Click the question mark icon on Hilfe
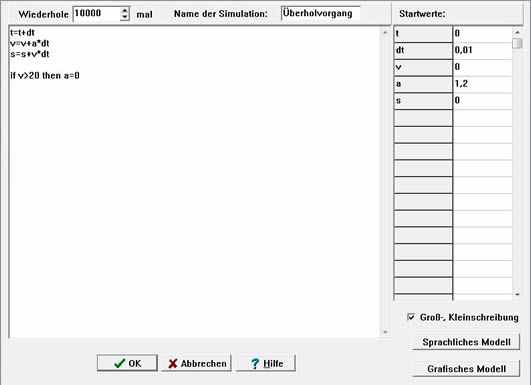 (255, 363)
